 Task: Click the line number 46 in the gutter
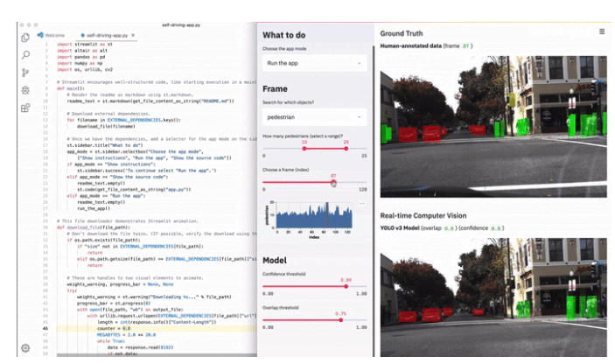tap(45, 329)
